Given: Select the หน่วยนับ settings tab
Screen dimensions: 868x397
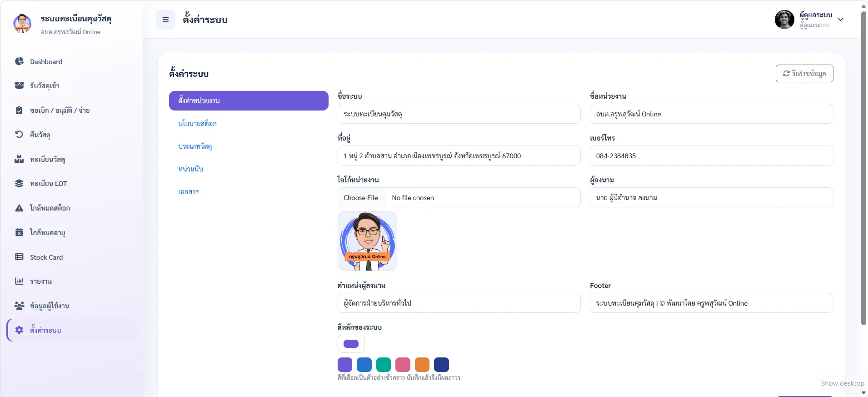Looking at the screenshot, I should [190, 169].
